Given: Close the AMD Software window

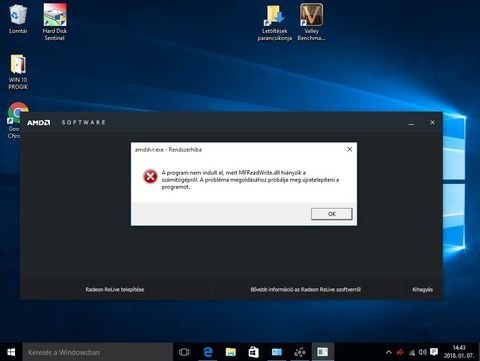Looking at the screenshot, I should pyautogui.click(x=432, y=123).
